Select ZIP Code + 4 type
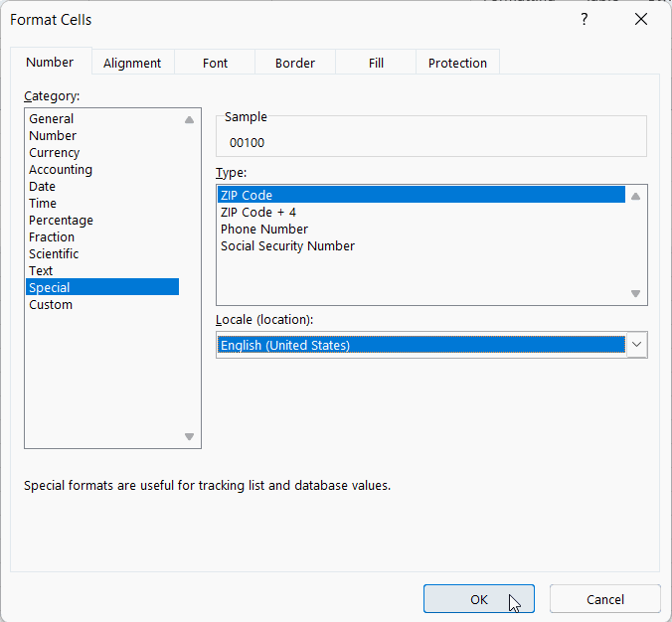This screenshot has width=672, height=622. (x=421, y=212)
